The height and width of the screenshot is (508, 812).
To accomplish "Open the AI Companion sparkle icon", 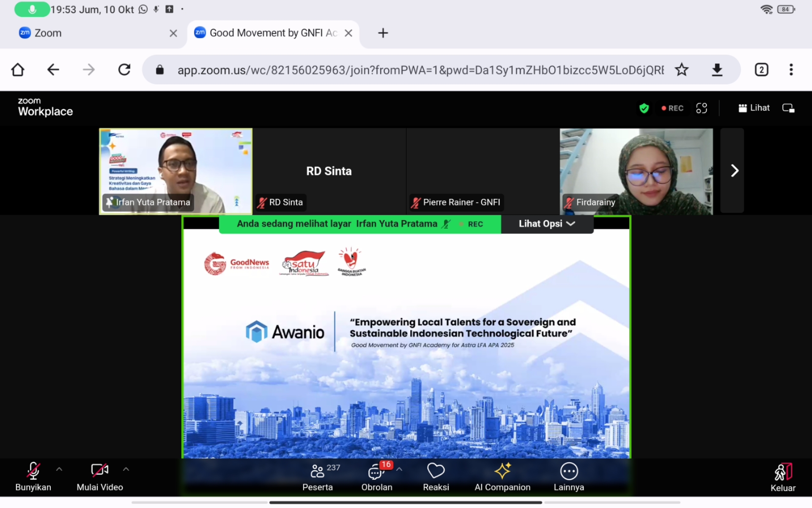I will 502,471.
